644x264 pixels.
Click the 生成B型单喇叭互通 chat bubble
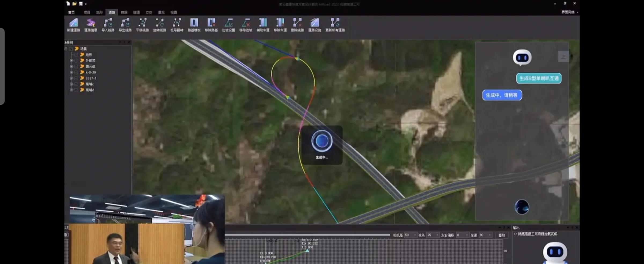click(x=539, y=78)
